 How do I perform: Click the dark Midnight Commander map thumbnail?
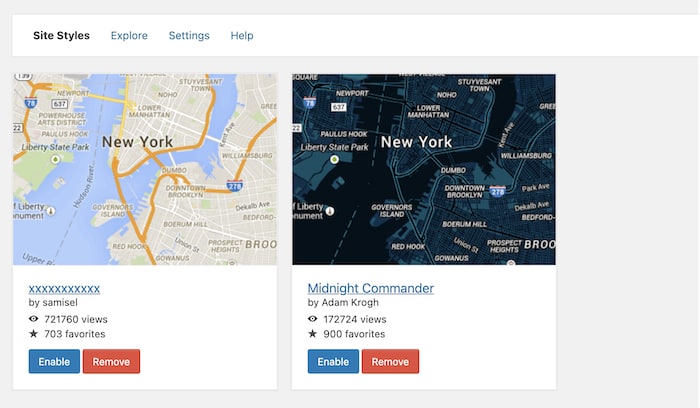(424, 170)
